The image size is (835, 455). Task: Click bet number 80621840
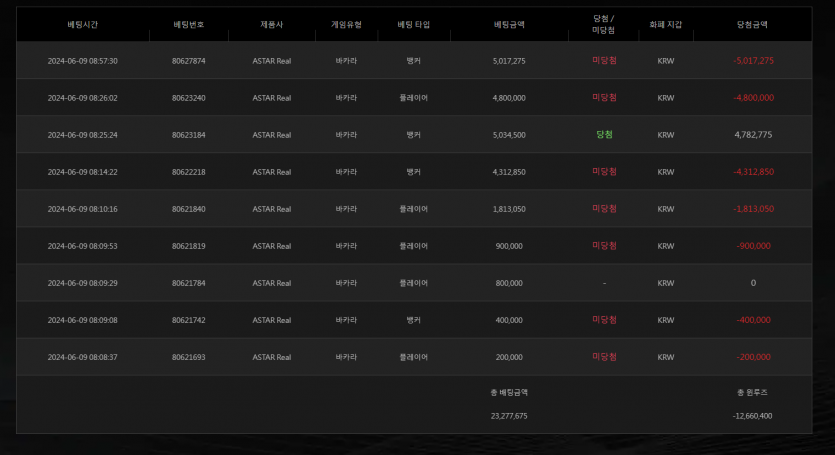189,209
